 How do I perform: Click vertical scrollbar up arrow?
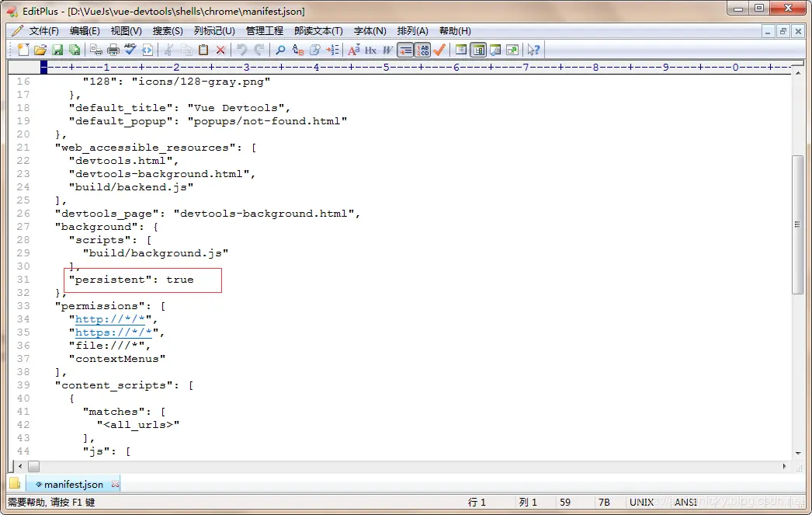click(x=797, y=73)
